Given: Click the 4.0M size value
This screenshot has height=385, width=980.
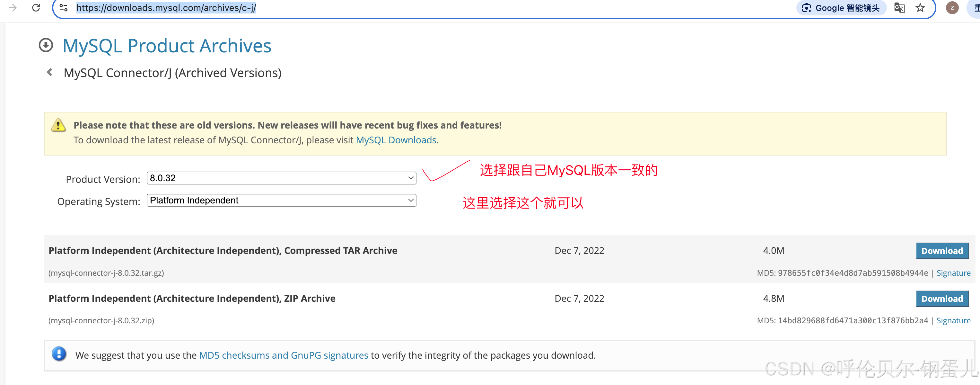Looking at the screenshot, I should click(774, 251).
